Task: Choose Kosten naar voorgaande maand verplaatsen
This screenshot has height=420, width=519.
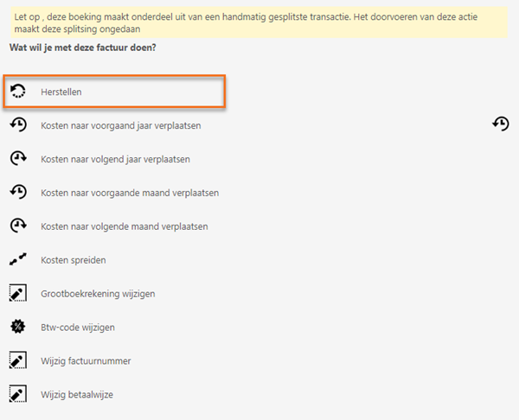Action: tap(130, 193)
